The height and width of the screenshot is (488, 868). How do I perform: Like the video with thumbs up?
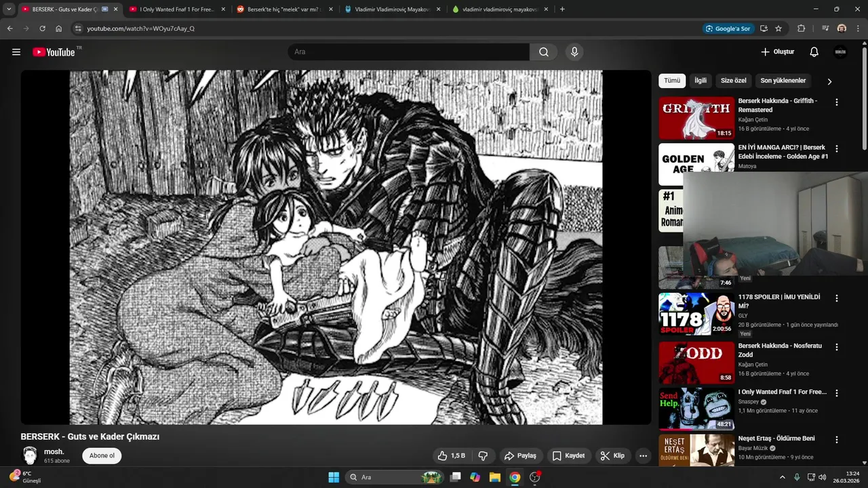click(x=451, y=456)
